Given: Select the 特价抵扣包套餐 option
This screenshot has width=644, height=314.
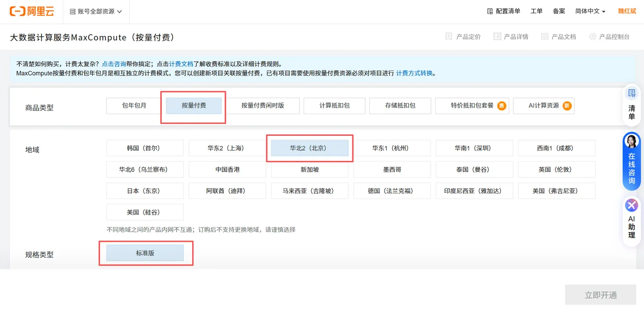Looking at the screenshot, I should pyautogui.click(x=472, y=105).
